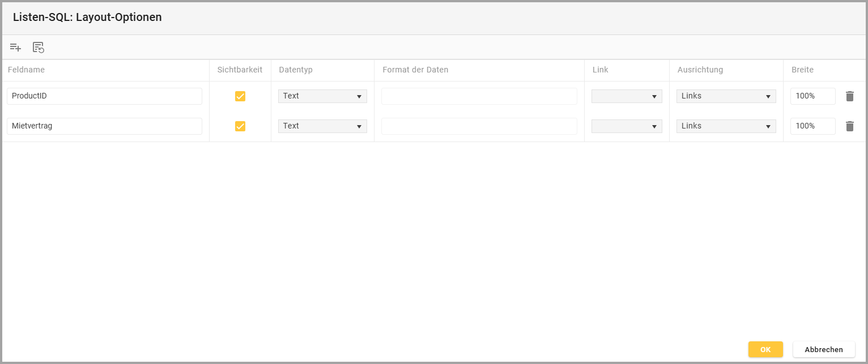Delete the ProductID row with trash icon

(x=849, y=96)
